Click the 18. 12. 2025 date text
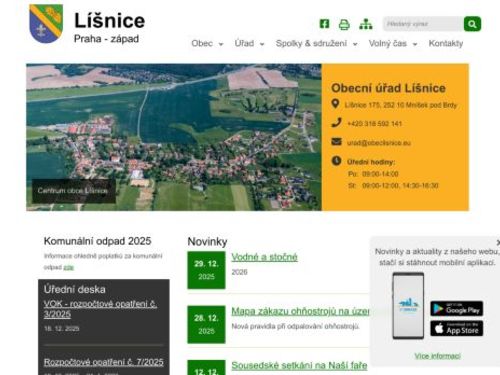The height and width of the screenshot is (375, 500). [62, 329]
